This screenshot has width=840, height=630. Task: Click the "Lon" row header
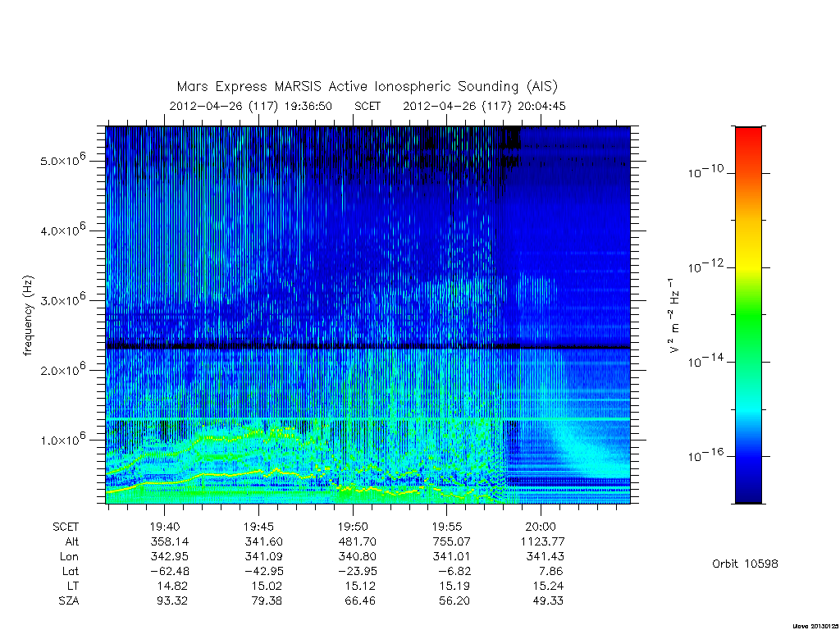coord(69,557)
